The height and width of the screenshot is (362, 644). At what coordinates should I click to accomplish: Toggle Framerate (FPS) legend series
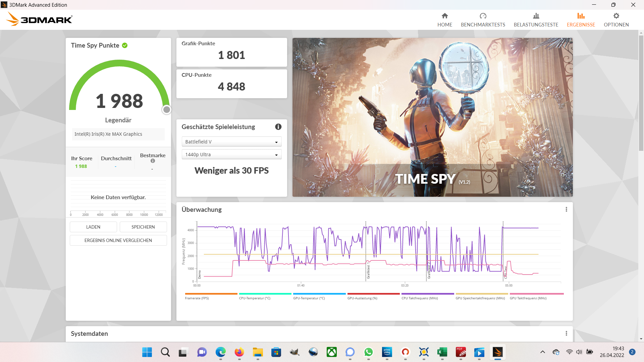click(197, 298)
